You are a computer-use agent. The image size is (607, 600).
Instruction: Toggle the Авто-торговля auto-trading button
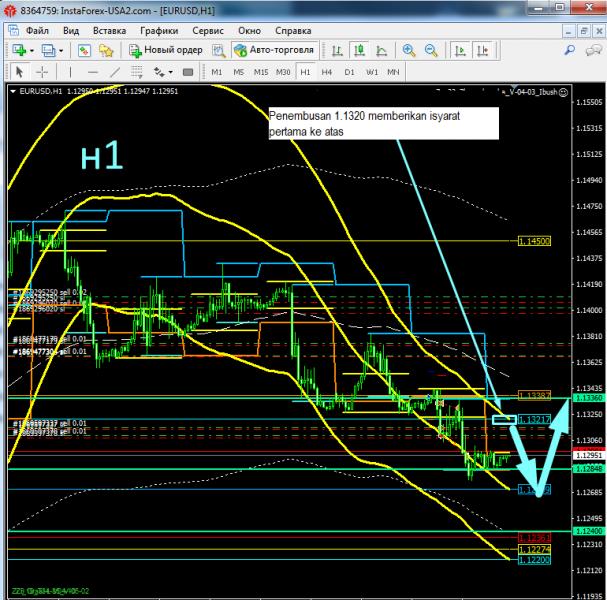(274, 50)
